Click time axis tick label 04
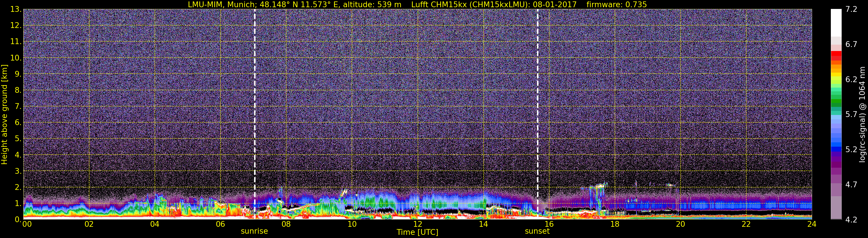 point(155,224)
